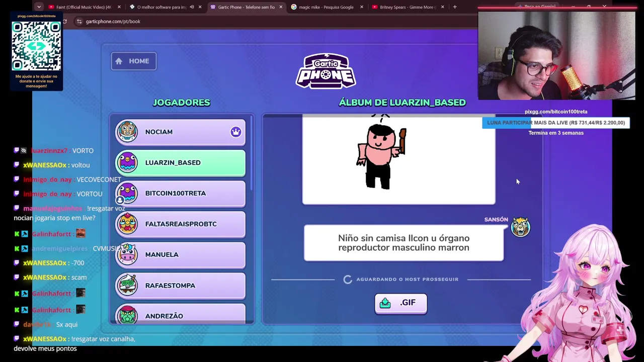The width and height of the screenshot is (644, 362).
Task: Click the JOGADORES heading
Action: 181,103
